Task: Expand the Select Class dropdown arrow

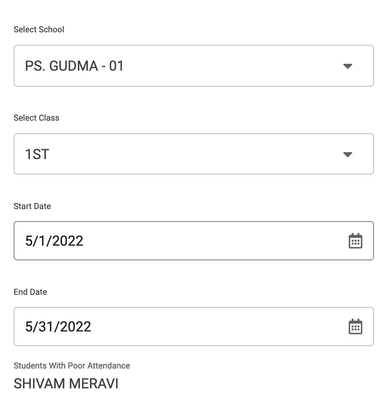Action: tap(348, 154)
